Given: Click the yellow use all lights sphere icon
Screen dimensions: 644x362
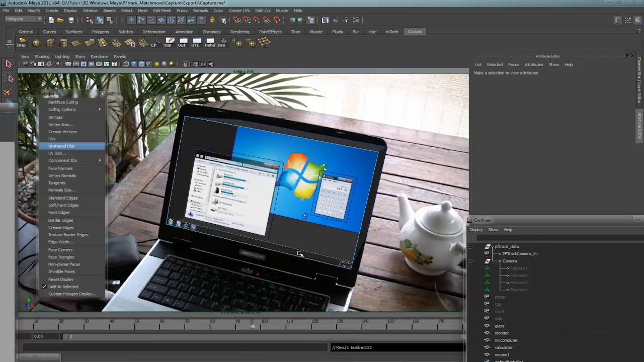Looking at the screenshot, I should pos(157,64).
